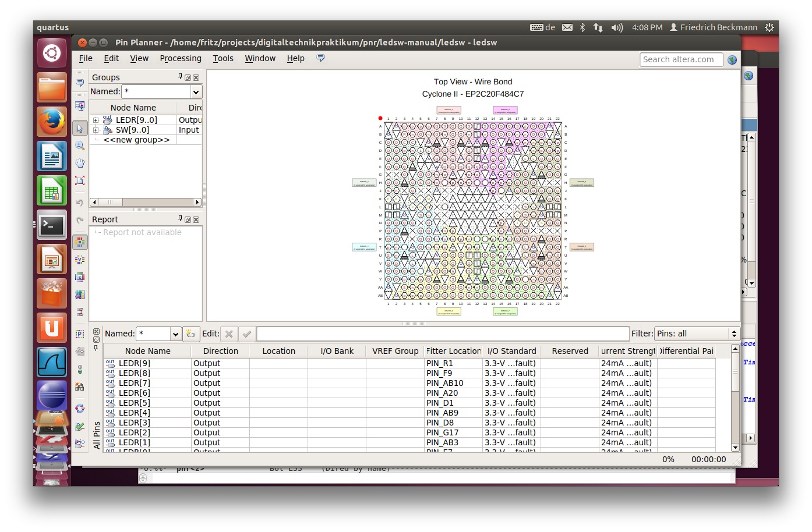Image resolution: width=812 pixels, height=532 pixels.
Task: Open Firefox from the Ubuntu dock
Action: tap(52, 122)
